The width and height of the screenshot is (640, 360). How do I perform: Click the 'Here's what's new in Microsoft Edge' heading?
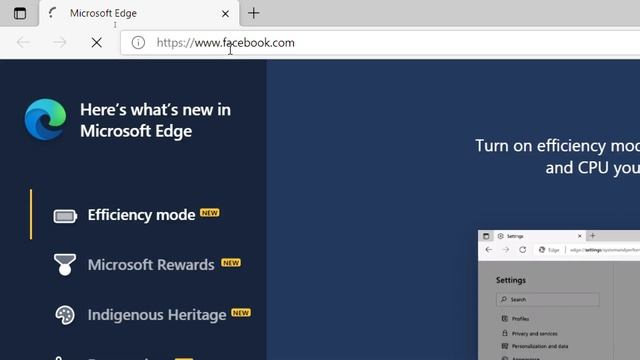156,120
